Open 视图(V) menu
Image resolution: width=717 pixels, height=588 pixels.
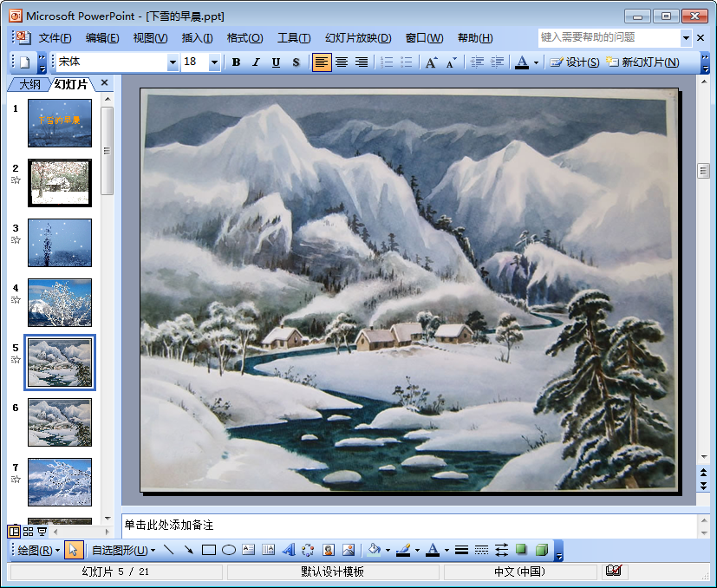point(151,38)
